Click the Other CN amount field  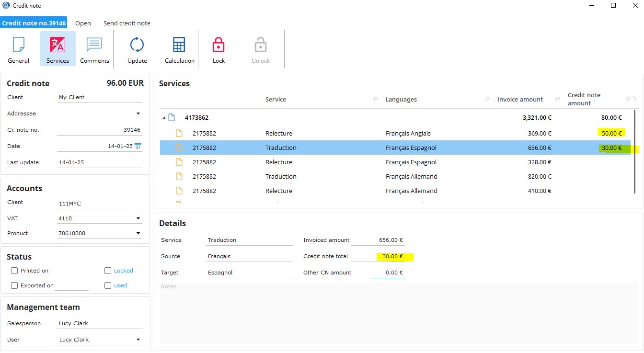388,273
